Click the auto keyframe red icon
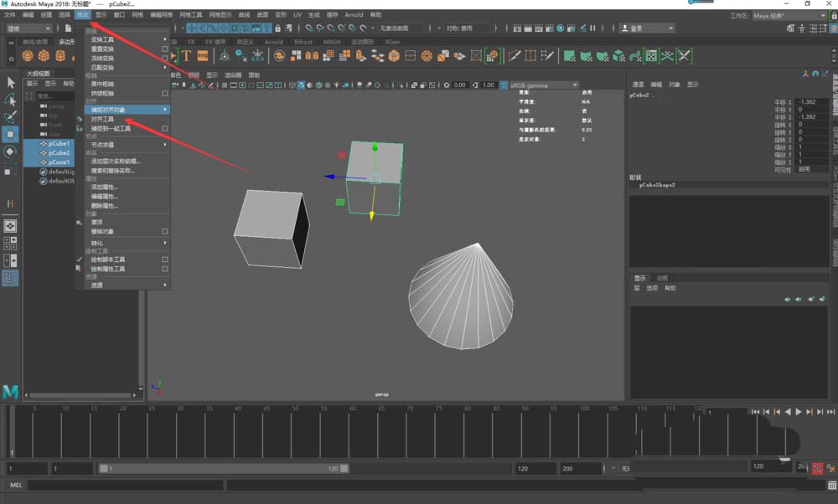 pos(818,467)
